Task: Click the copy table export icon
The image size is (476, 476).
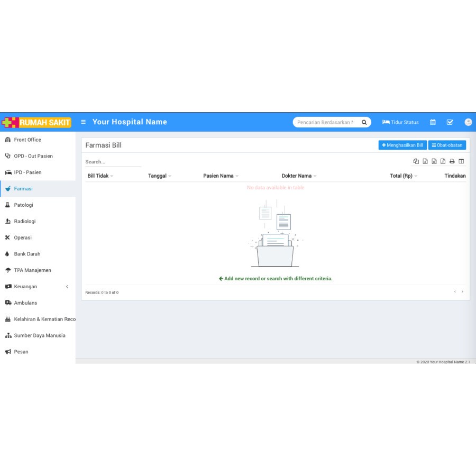Action: point(416,161)
